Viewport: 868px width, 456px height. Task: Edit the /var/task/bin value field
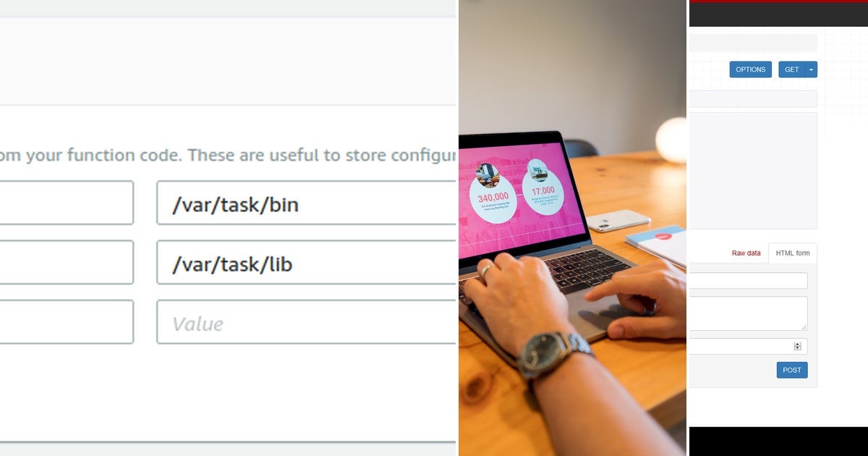pyautogui.click(x=307, y=203)
